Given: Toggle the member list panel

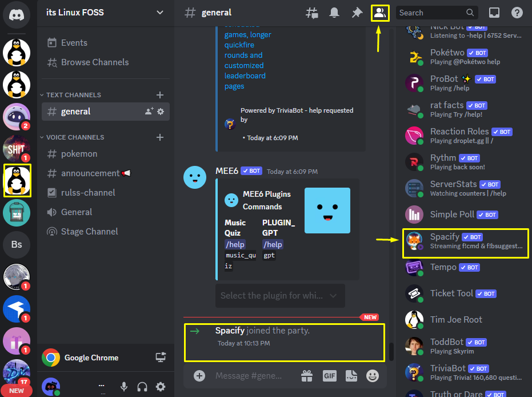Looking at the screenshot, I should 379,13.
